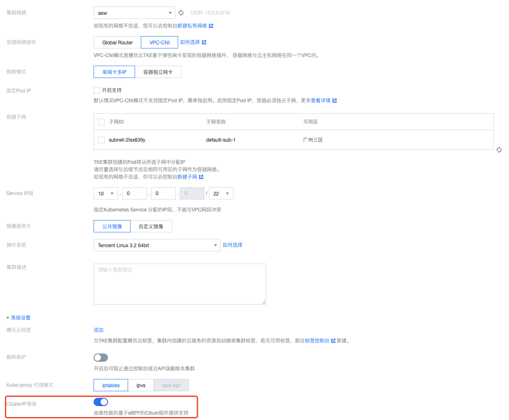
Task: Open Service IP first octet dropdown showing 10
Action: coord(106,193)
